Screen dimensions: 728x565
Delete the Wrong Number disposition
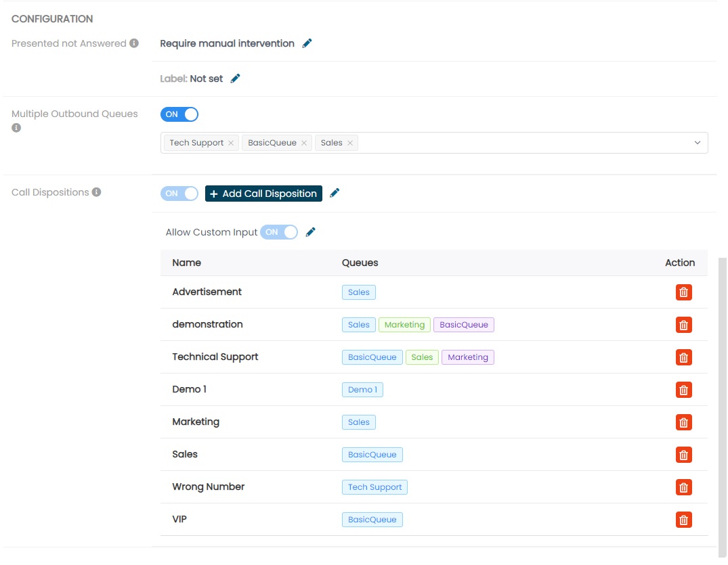click(x=683, y=487)
